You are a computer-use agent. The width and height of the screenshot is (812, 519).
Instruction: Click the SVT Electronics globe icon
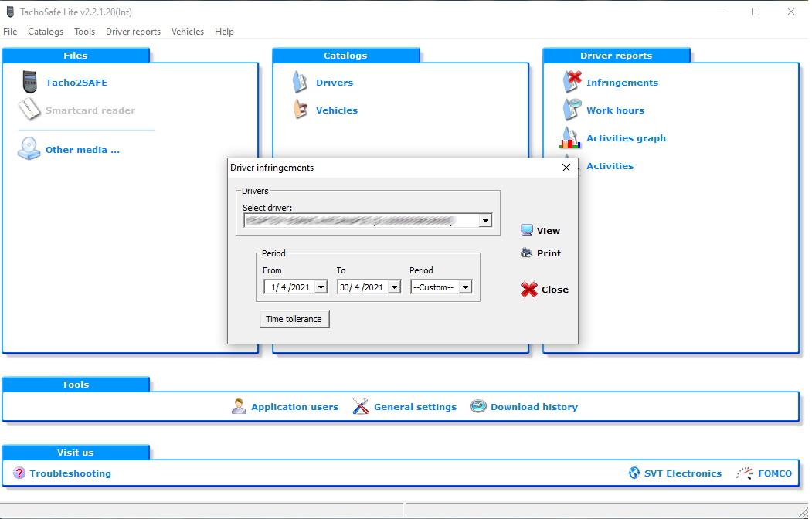click(x=634, y=473)
